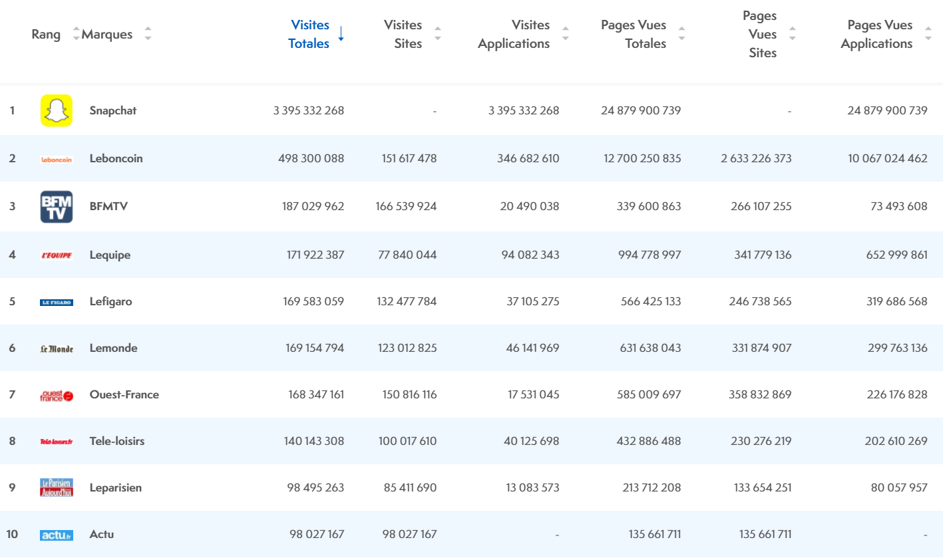Screen dimensions: 943x560
Task: Sort by the Marques column arrows
Action: (x=148, y=33)
